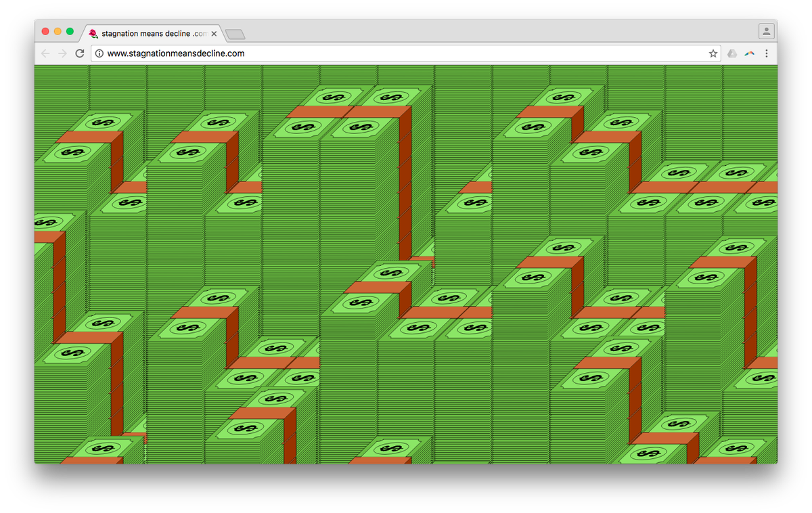The width and height of the screenshot is (812, 513).
Task: Click the browser back arrow
Action: (45, 53)
